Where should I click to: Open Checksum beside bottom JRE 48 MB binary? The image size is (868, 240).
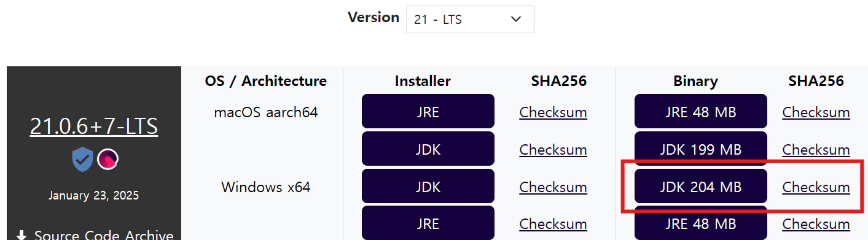816,225
